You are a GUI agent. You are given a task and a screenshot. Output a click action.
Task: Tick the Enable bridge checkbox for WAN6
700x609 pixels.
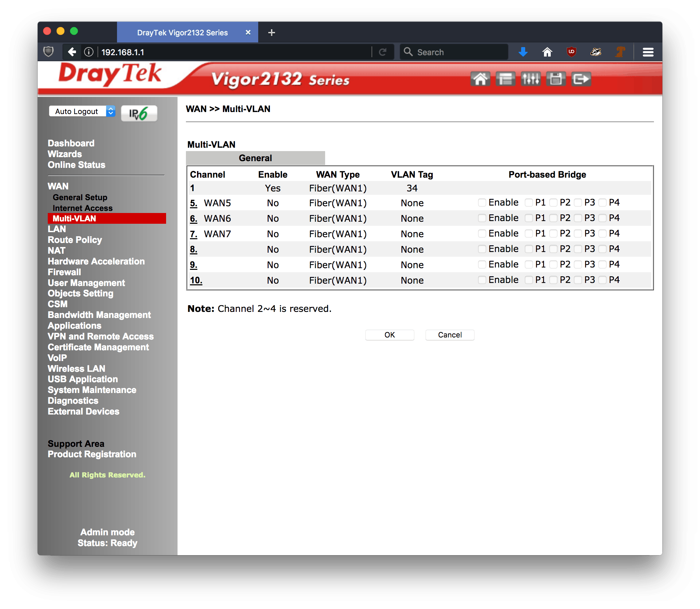481,218
